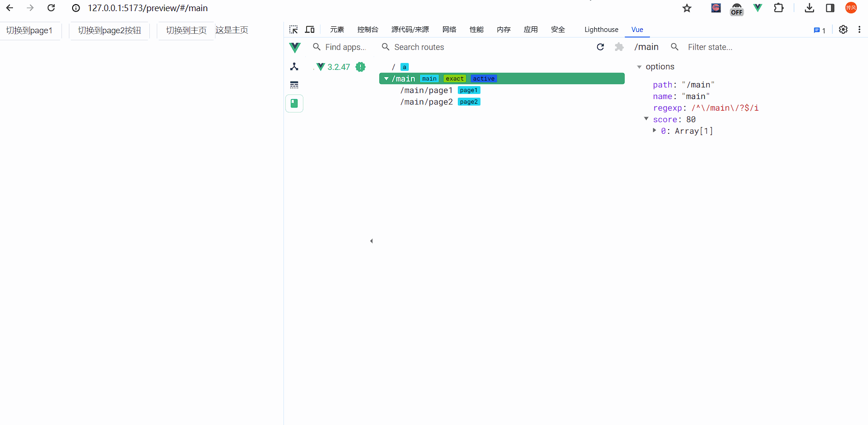Click the regexp property value
This screenshot has width=868, height=425.
725,108
